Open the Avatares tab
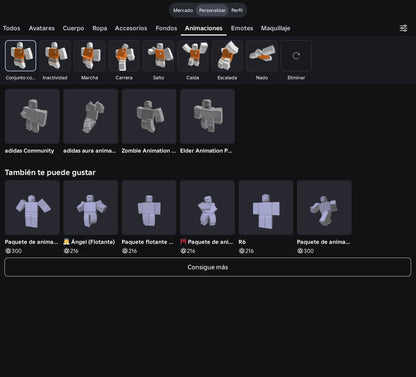 [x=42, y=28]
